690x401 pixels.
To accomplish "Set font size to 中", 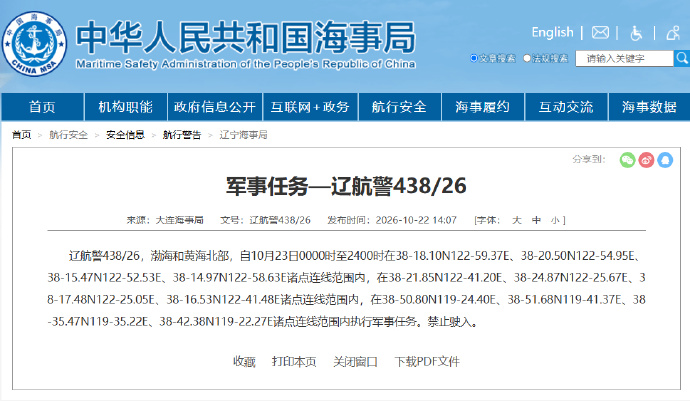I will (536, 220).
